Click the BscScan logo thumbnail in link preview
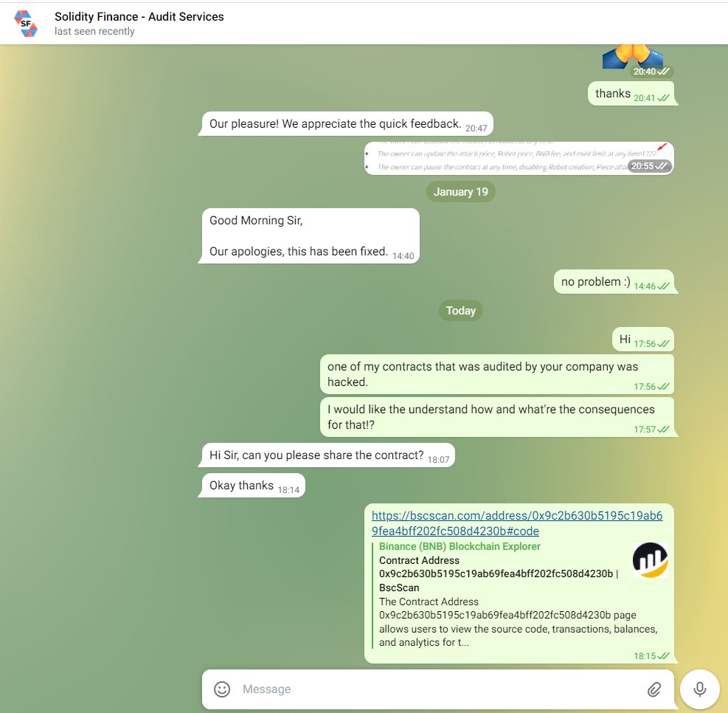Image resolution: width=728 pixels, height=713 pixels. coord(650,559)
